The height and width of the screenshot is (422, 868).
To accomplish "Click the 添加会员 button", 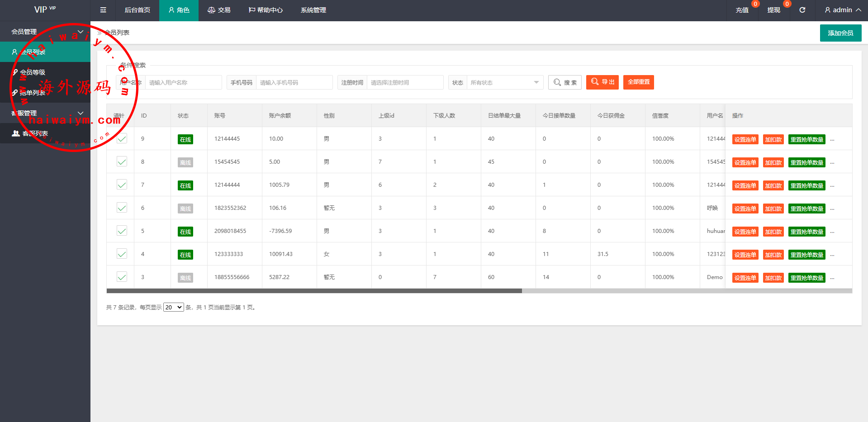I will click(840, 33).
